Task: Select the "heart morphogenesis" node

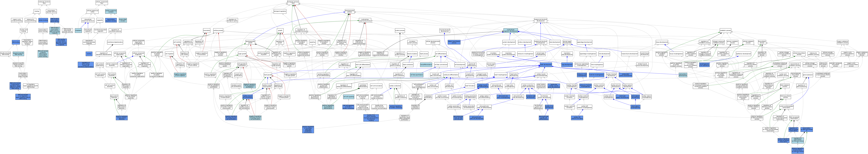Action: (501, 75)
